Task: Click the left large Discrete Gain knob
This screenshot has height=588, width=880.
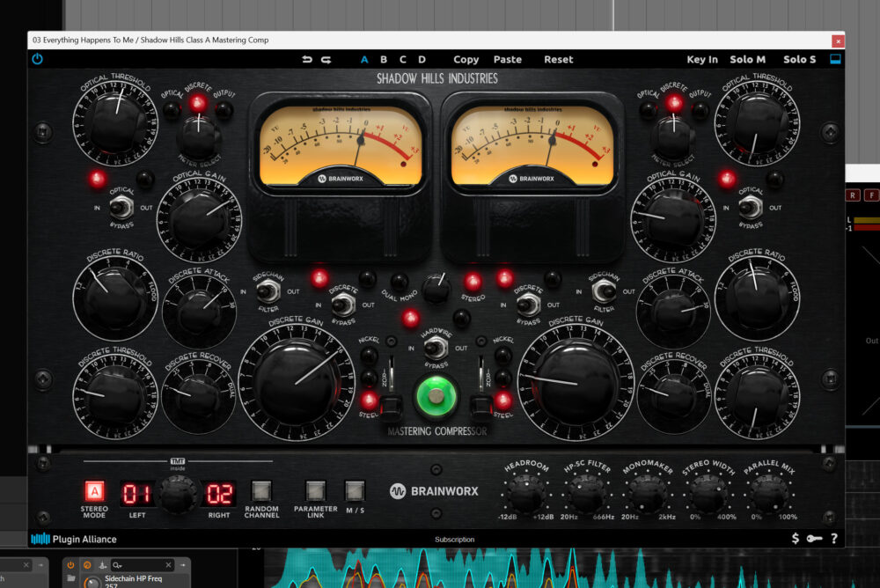Action: (x=296, y=384)
